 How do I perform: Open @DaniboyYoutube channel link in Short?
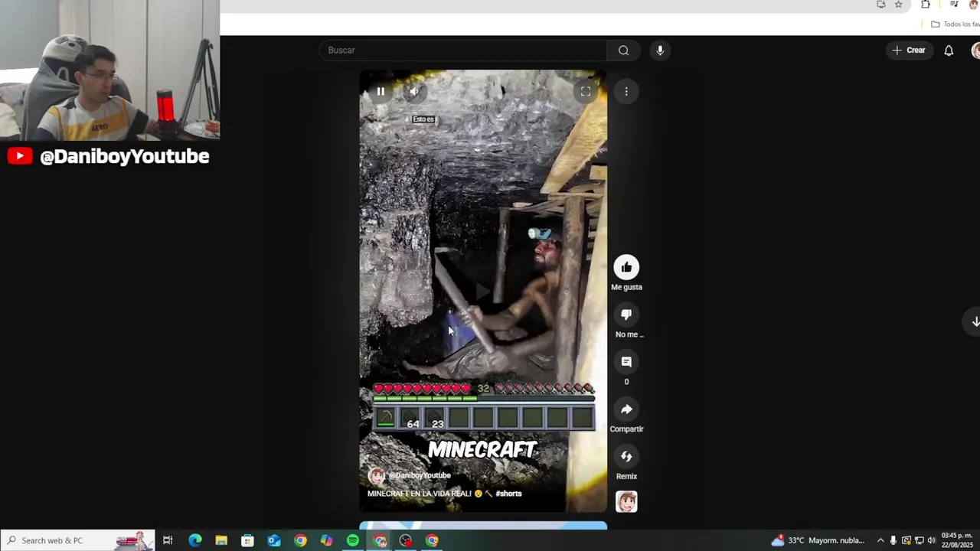(420, 475)
